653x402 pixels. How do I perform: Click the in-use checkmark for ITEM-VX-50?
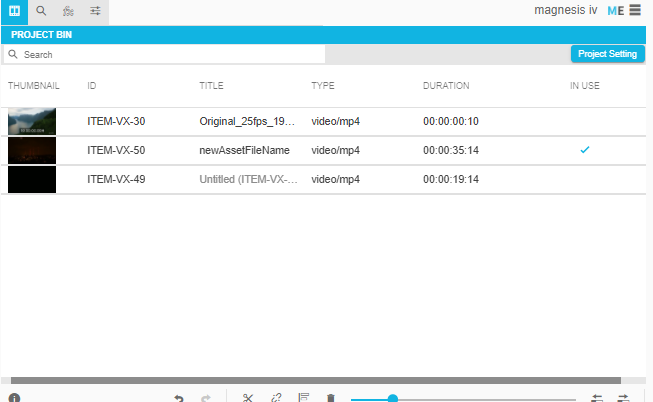tap(585, 150)
